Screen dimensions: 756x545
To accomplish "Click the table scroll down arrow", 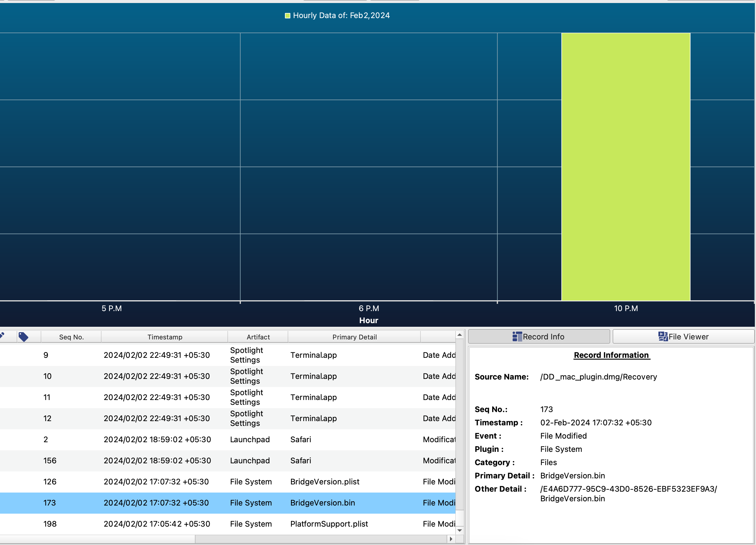I will [460, 530].
